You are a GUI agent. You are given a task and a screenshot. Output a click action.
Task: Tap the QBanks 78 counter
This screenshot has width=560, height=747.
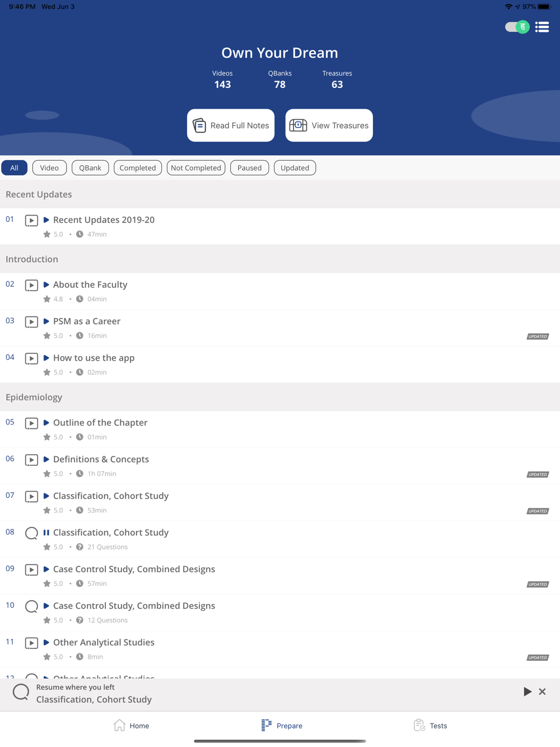coord(280,80)
